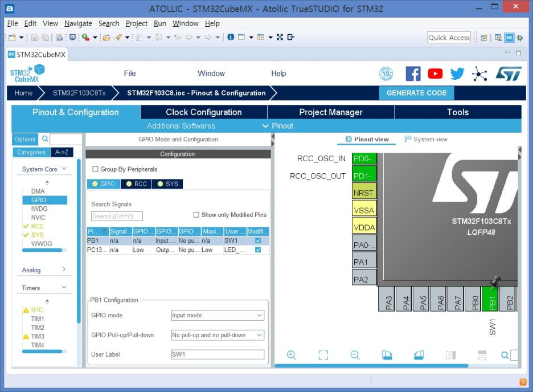Enable Group By Peripherals checkbox
The width and height of the screenshot is (533, 392).
pos(95,169)
